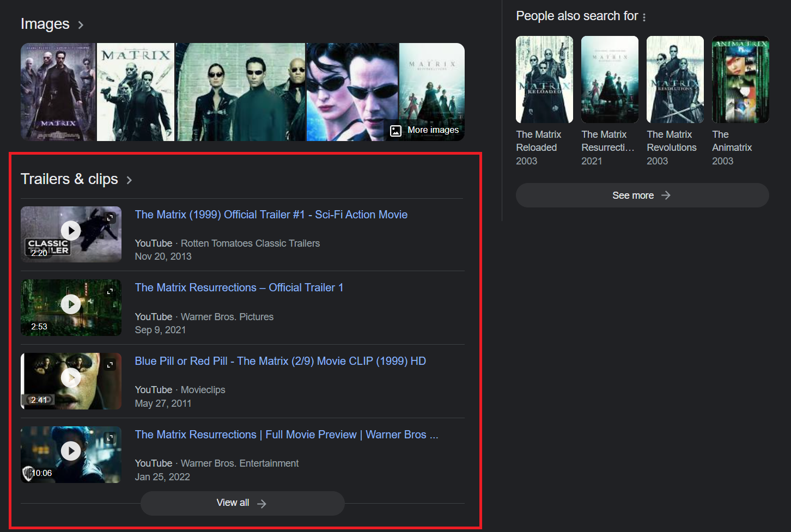Screen dimensions: 791x532
Task: Click the See more button
Action: (x=642, y=195)
